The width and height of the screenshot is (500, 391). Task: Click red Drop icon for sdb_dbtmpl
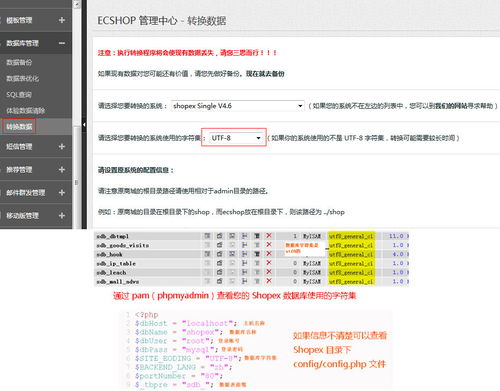tap(269, 236)
